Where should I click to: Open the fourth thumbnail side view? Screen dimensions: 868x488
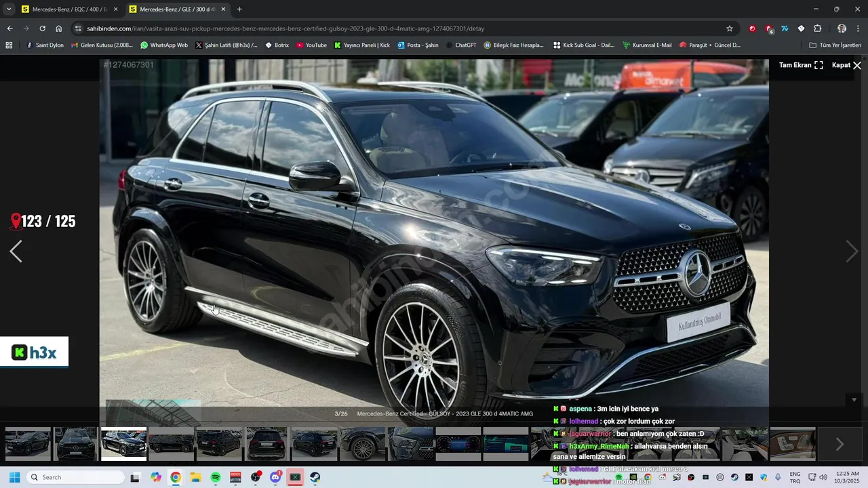click(171, 444)
